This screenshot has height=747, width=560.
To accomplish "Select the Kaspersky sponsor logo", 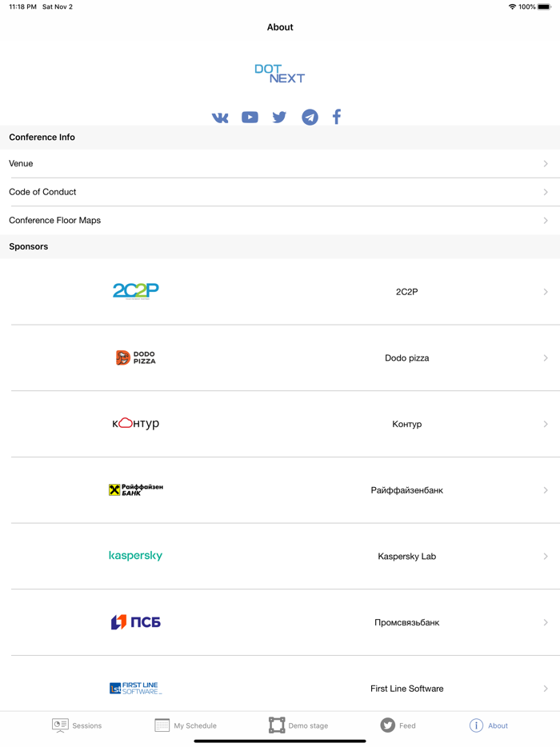I will pyautogui.click(x=136, y=556).
